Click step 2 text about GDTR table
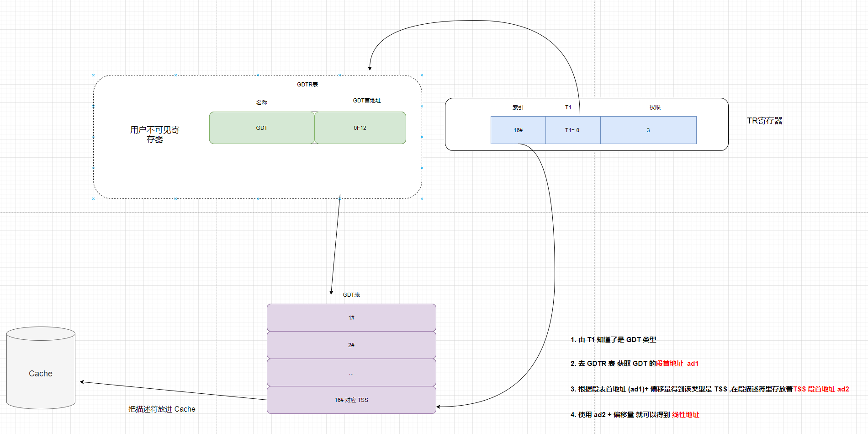This screenshot has height=434, width=868. (634, 364)
